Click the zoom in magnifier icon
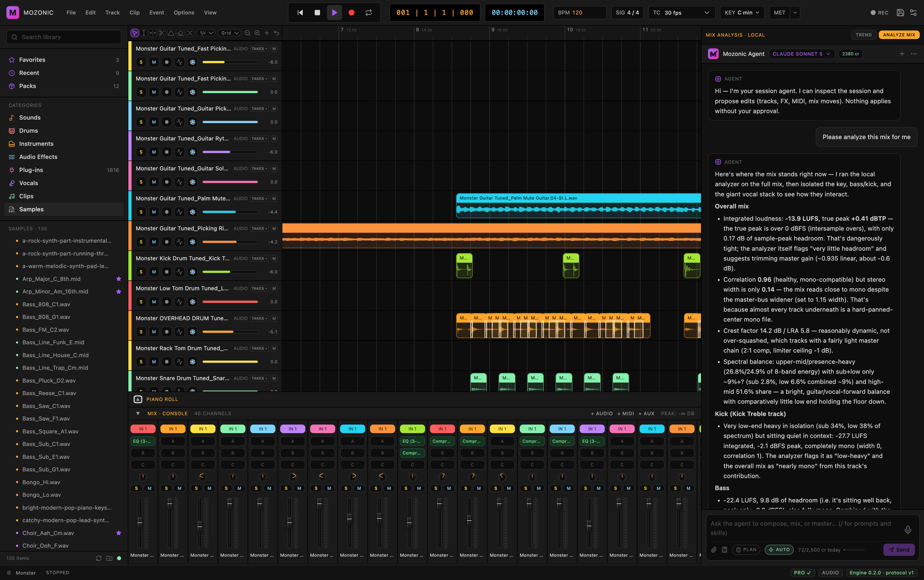This screenshot has height=580, width=924. (257, 33)
